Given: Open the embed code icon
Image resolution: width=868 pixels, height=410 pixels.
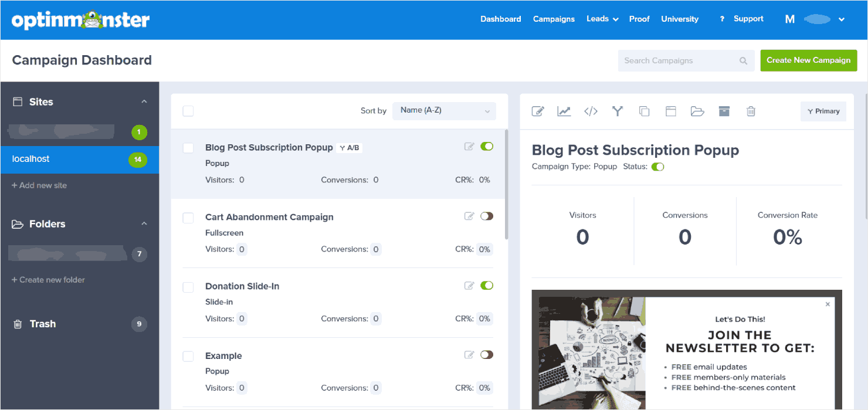Looking at the screenshot, I should click(591, 111).
